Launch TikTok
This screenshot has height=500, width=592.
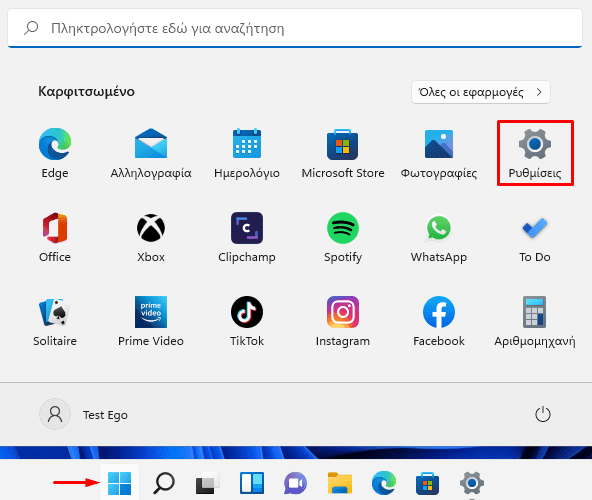(247, 321)
